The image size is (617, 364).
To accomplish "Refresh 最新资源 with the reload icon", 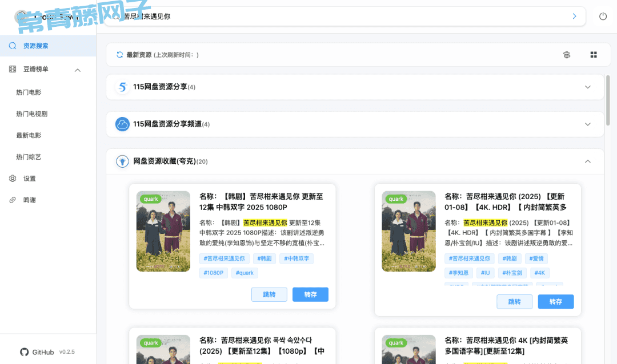I will coord(119,55).
